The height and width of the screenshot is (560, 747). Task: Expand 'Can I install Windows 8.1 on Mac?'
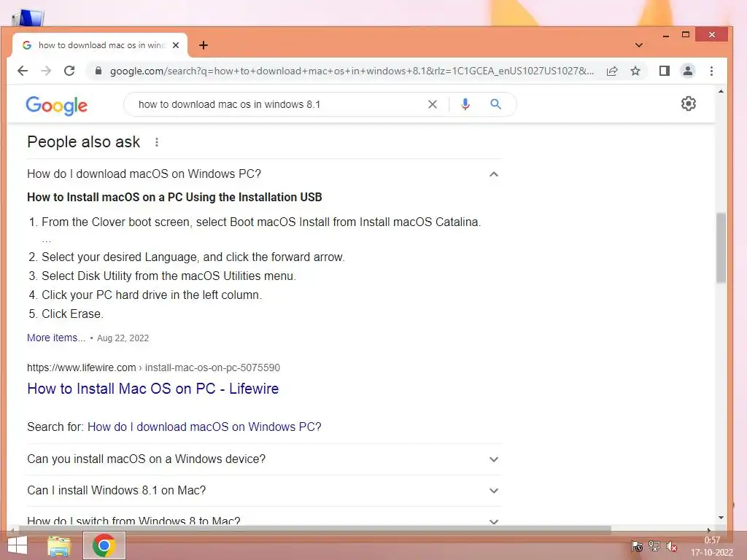pyautogui.click(x=264, y=491)
